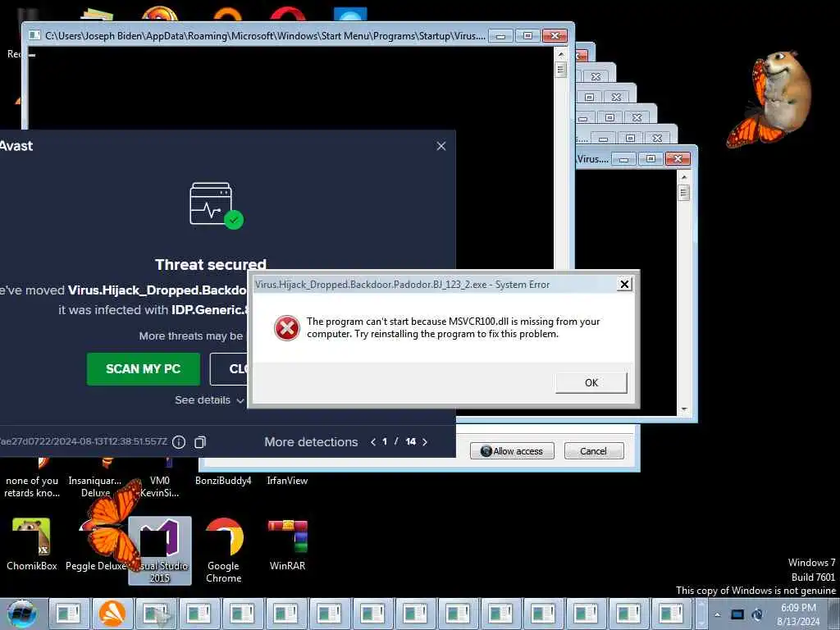Click scroll-up arrow in large console window
The width and height of the screenshot is (840, 630).
point(561,54)
